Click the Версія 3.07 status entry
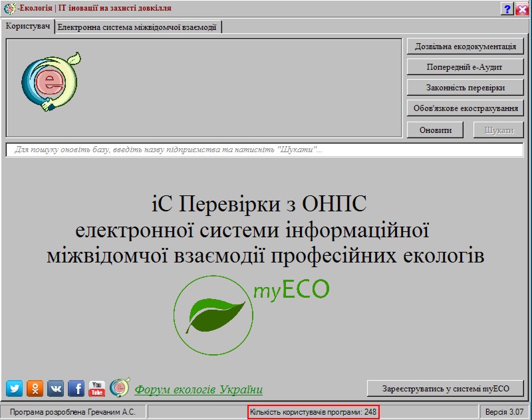The image size is (532, 420). click(x=505, y=412)
